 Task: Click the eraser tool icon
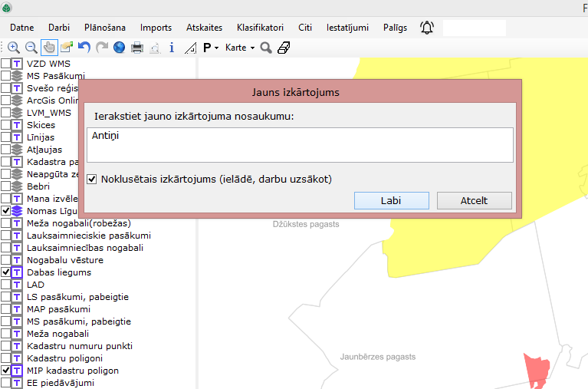(284, 48)
